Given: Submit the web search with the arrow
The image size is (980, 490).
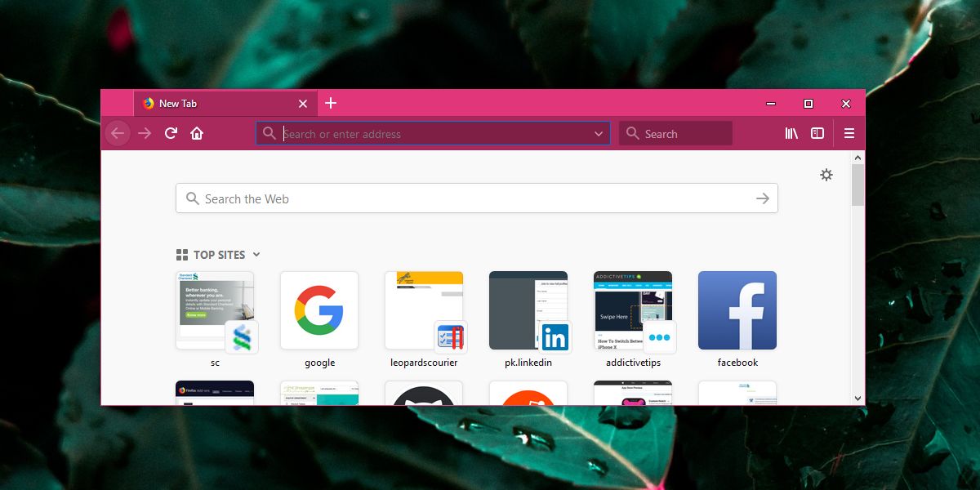Looking at the screenshot, I should tap(762, 198).
